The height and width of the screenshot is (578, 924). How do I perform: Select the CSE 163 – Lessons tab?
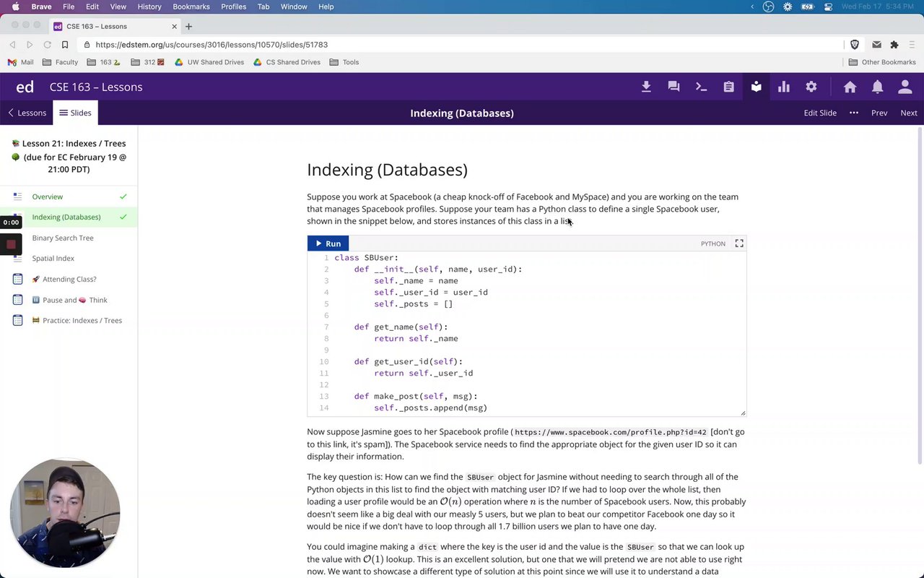[115, 27]
